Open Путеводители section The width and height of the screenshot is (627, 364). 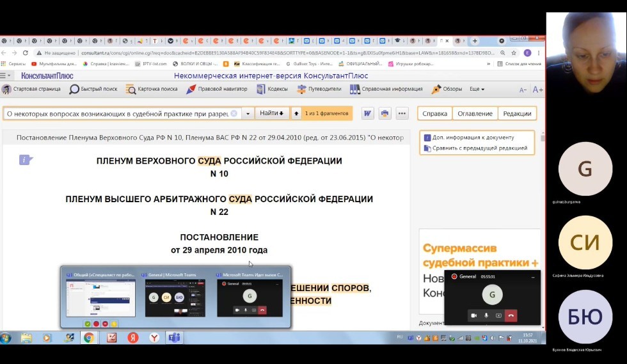click(x=302, y=90)
